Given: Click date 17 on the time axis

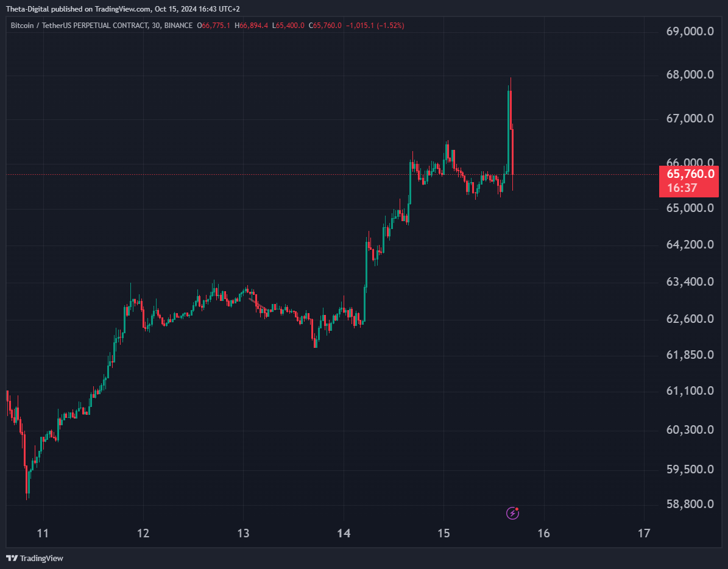Looking at the screenshot, I should [644, 533].
